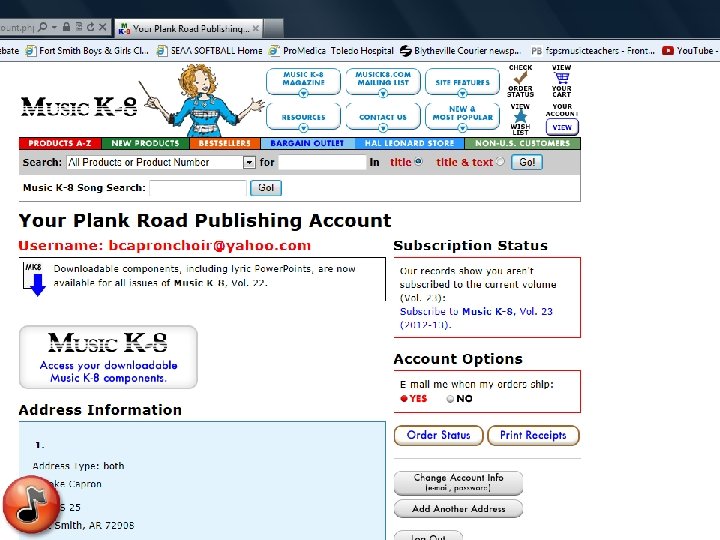Select YES for e-mail when orders ship
This screenshot has width=720, height=540.
(x=404, y=399)
